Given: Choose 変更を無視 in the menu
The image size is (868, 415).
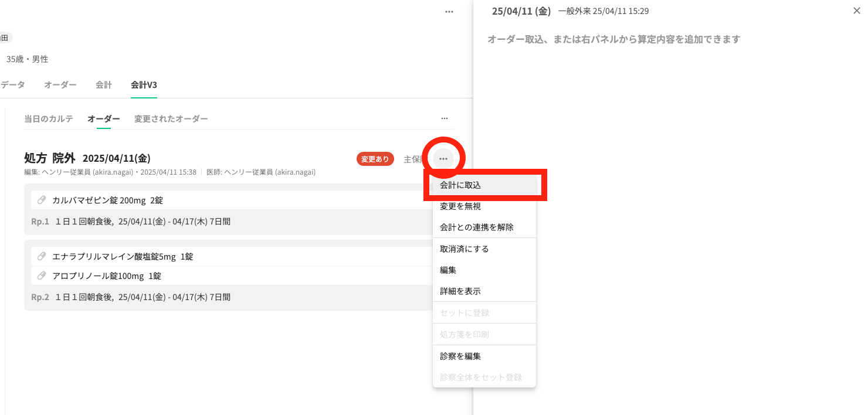Looking at the screenshot, I should click(x=484, y=206).
